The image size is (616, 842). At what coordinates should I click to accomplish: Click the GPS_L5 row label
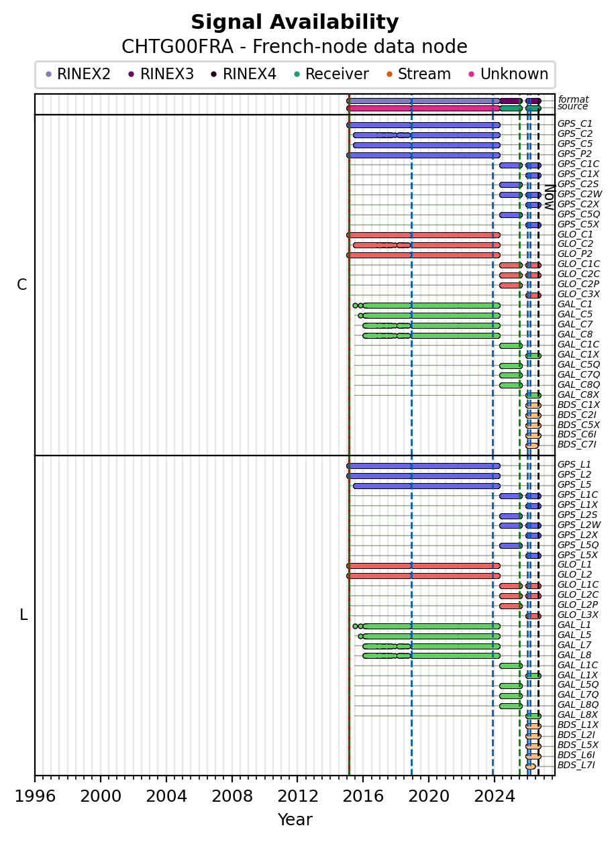coord(574,485)
